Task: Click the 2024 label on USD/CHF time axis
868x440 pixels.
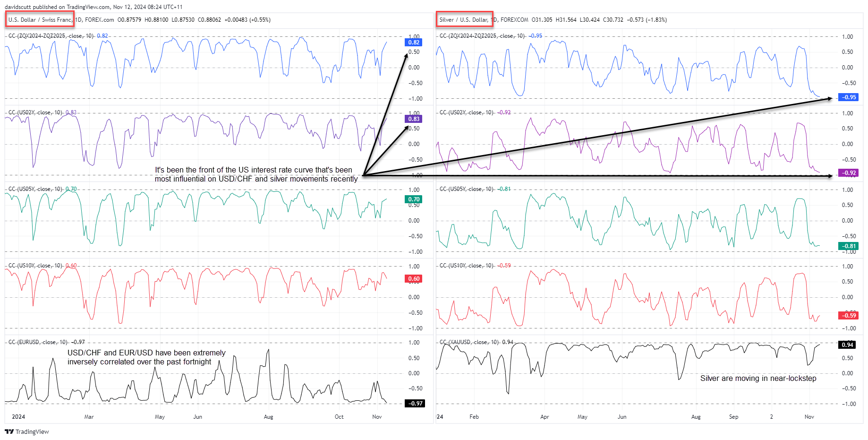Action: [x=18, y=417]
